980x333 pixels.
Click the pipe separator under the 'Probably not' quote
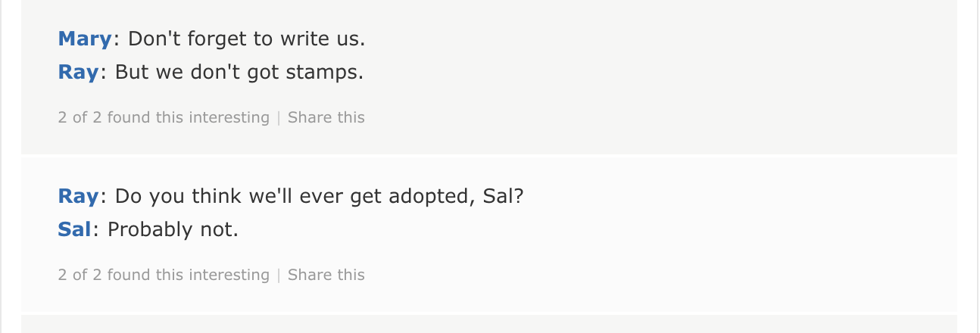click(x=279, y=275)
